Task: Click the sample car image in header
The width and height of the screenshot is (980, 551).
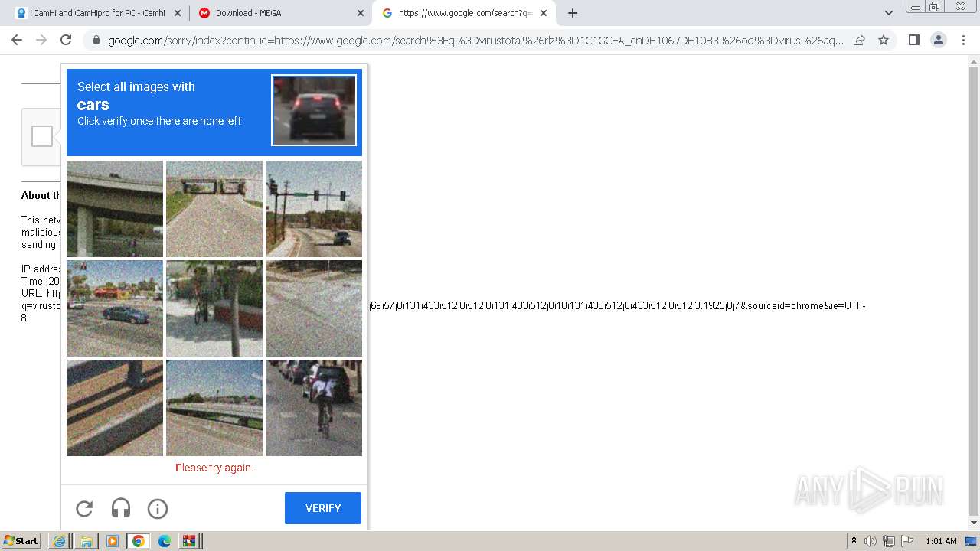Action: coord(314,109)
